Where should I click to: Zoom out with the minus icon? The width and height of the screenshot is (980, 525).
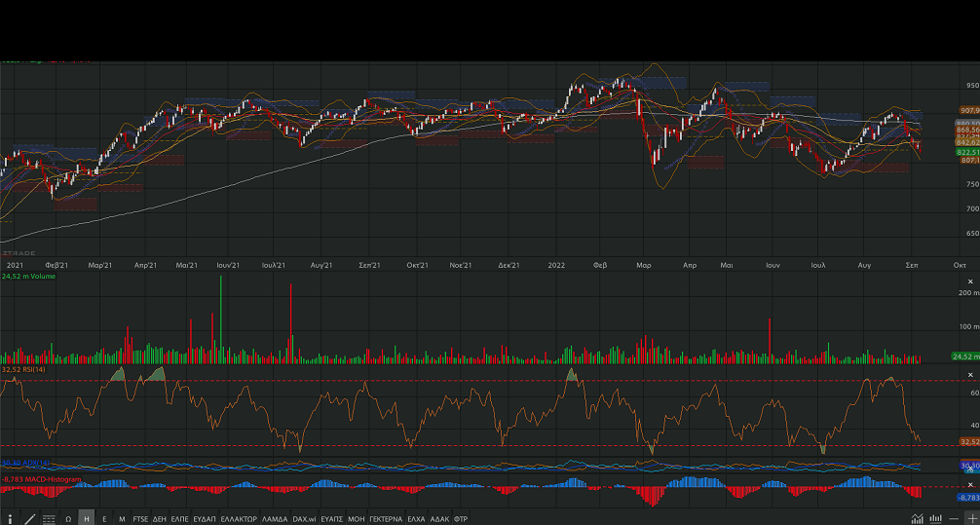[x=954, y=518]
